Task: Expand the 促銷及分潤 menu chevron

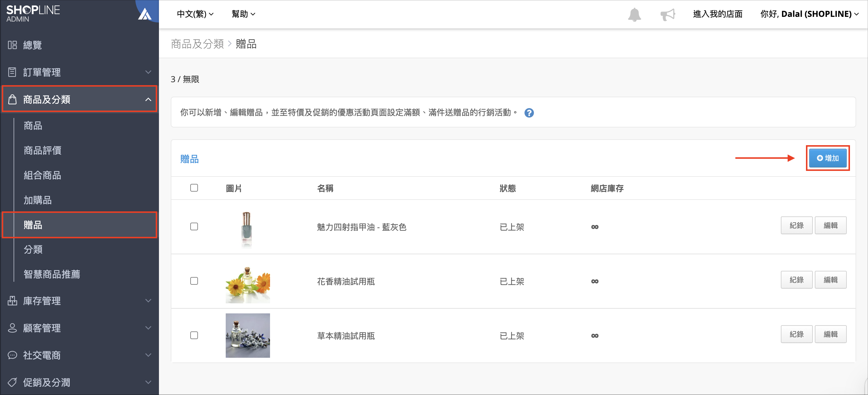Action: 148,382
